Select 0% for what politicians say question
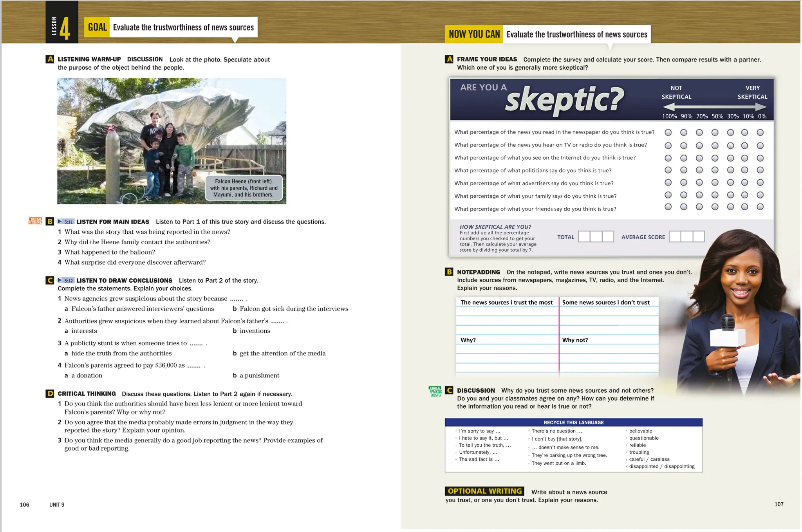The image size is (802, 532). click(760, 170)
